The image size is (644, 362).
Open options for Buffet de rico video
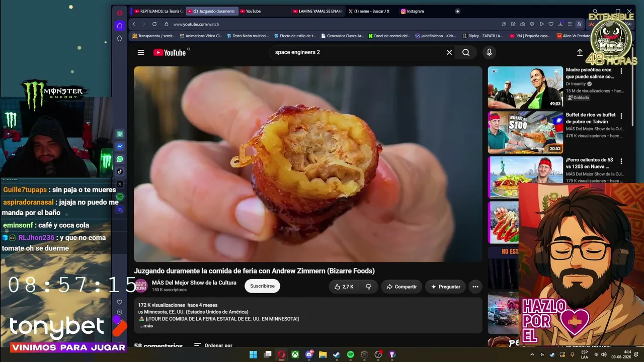point(621,116)
